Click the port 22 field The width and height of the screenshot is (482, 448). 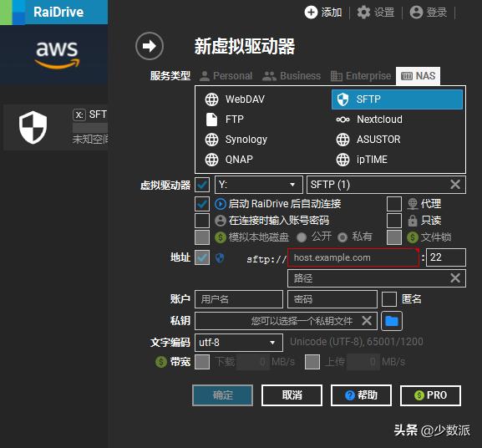pyautogui.click(x=446, y=257)
